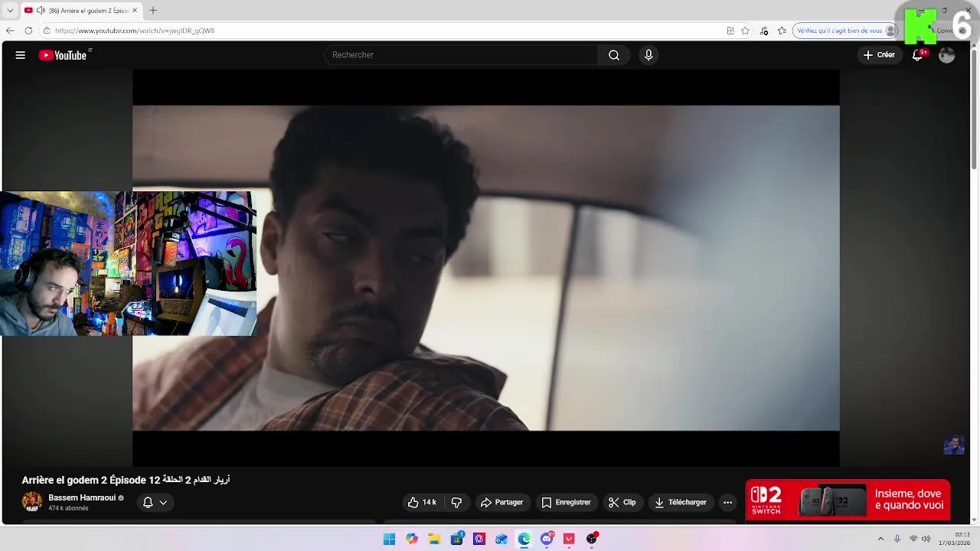Click the Enregistrer button
The height and width of the screenshot is (551, 980).
pyautogui.click(x=566, y=503)
